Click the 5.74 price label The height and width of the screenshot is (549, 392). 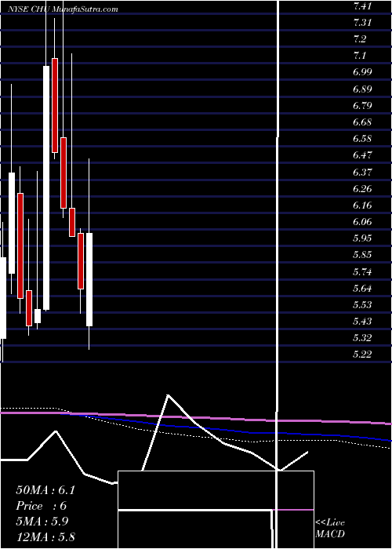pyautogui.click(x=362, y=272)
